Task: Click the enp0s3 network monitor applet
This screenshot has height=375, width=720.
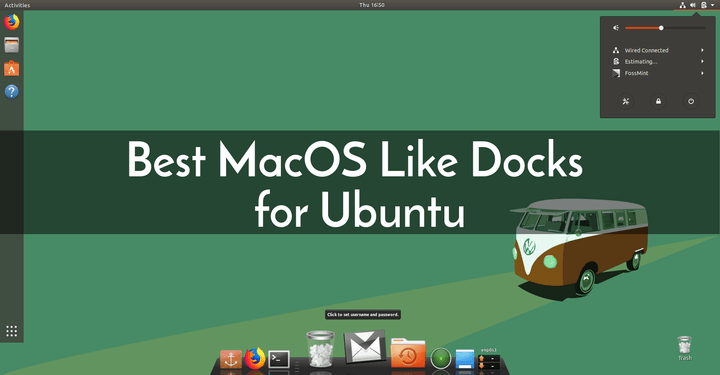Action: click(489, 359)
